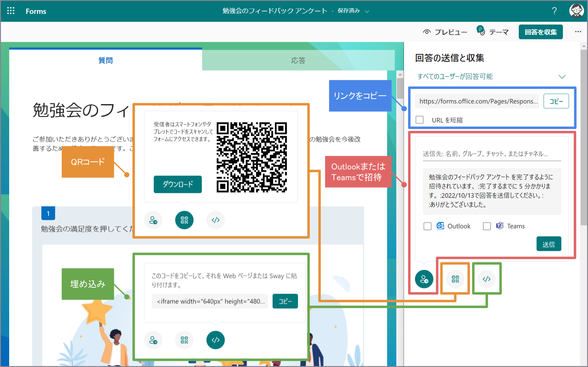Image resolution: width=588 pixels, height=367 pixels.
Task: Select the QR code icon in right panel
Action: (455, 279)
